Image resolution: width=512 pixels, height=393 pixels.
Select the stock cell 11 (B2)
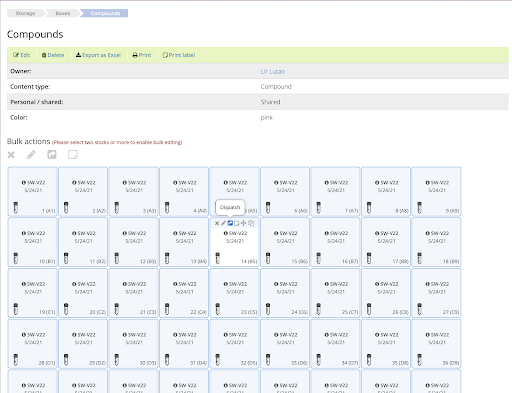point(83,242)
